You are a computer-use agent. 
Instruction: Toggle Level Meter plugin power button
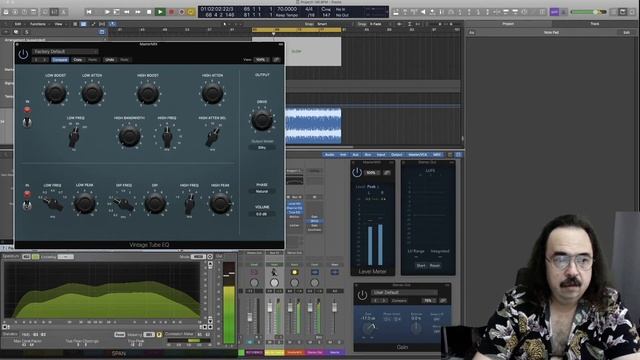pos(357,172)
